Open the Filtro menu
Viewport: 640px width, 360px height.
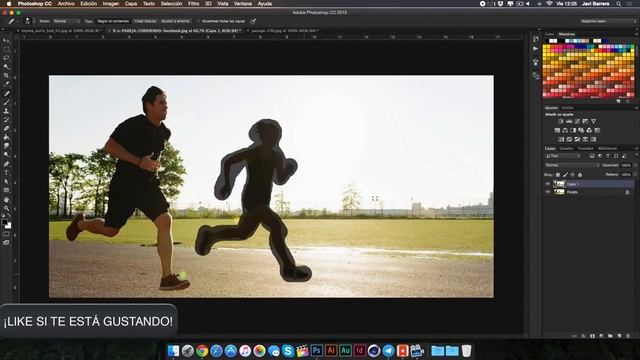pyautogui.click(x=193, y=4)
